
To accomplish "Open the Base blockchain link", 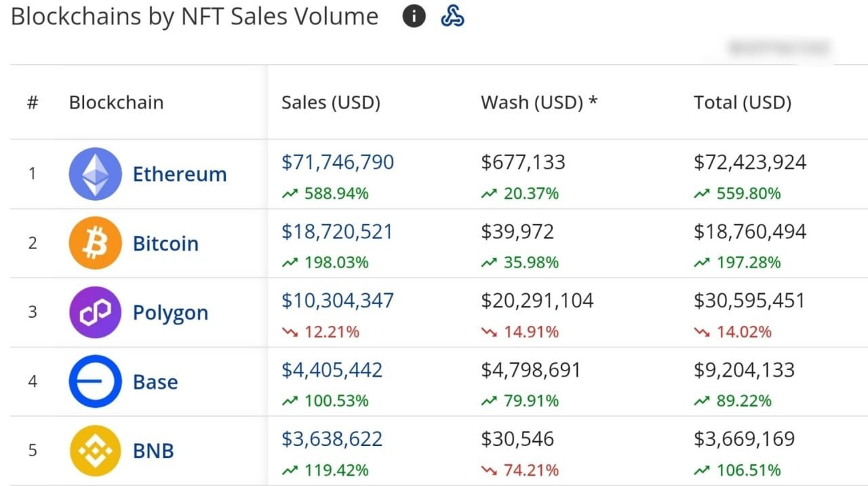I will coord(155,382).
